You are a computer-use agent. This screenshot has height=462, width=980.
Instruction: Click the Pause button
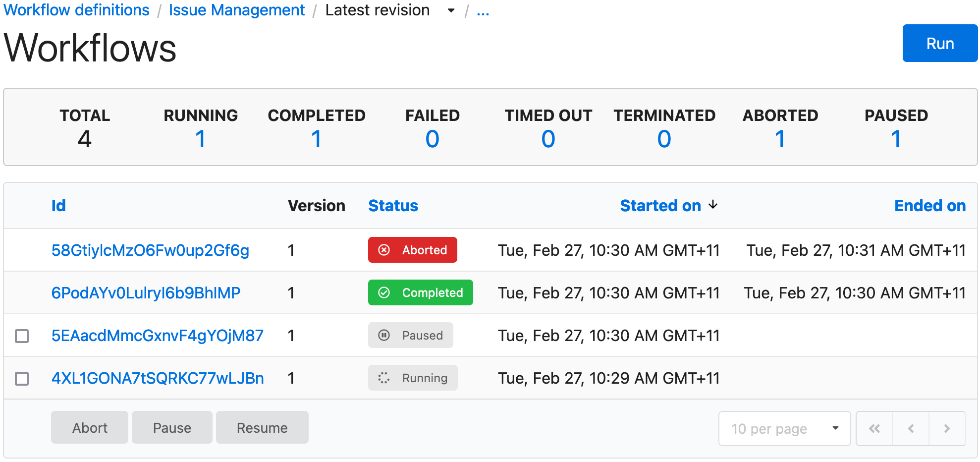pyautogui.click(x=172, y=427)
